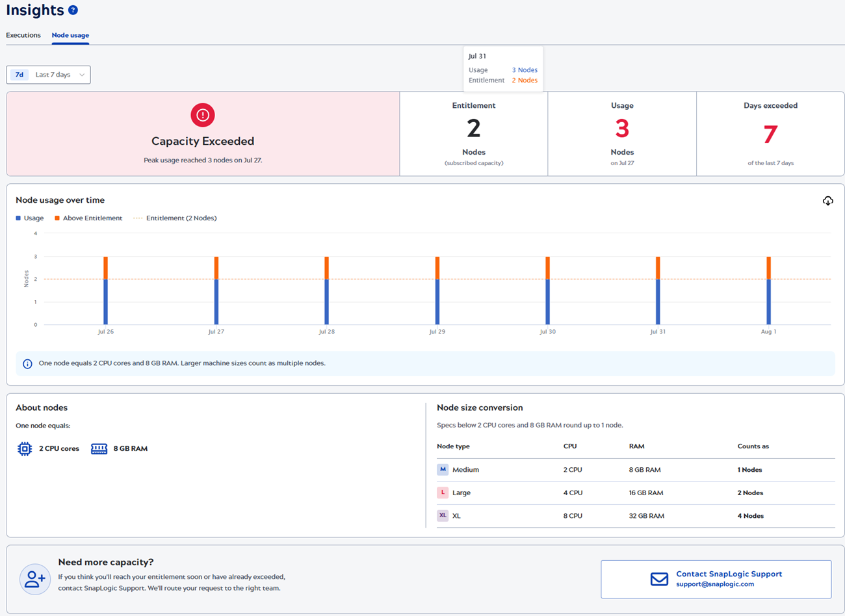
Task: Switch to the Executions tab
Action: pyautogui.click(x=23, y=35)
